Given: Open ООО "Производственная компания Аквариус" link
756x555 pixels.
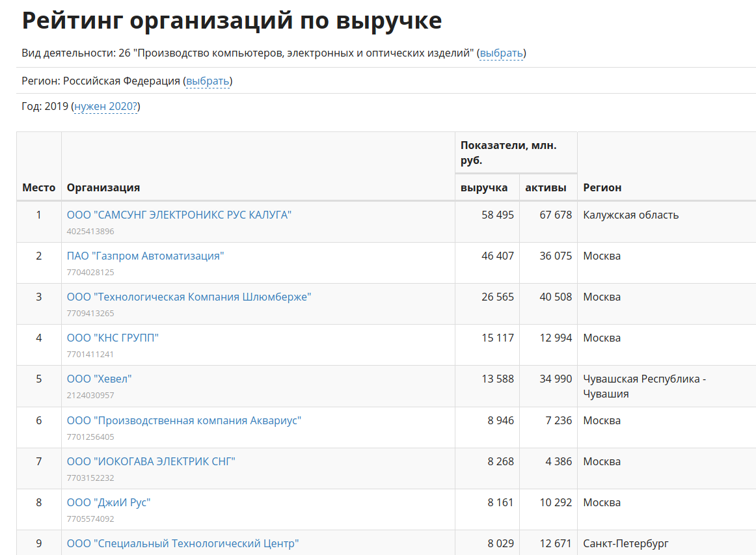Looking at the screenshot, I should coord(183,420).
